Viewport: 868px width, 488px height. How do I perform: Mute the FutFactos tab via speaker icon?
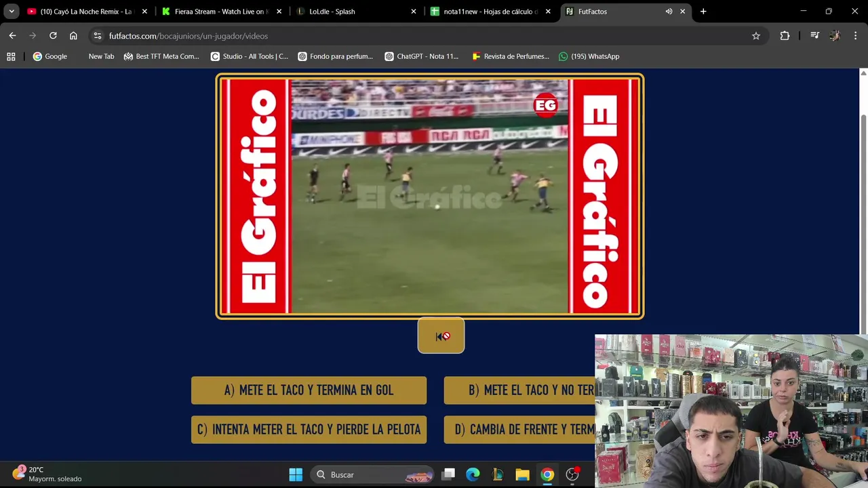coord(669,12)
